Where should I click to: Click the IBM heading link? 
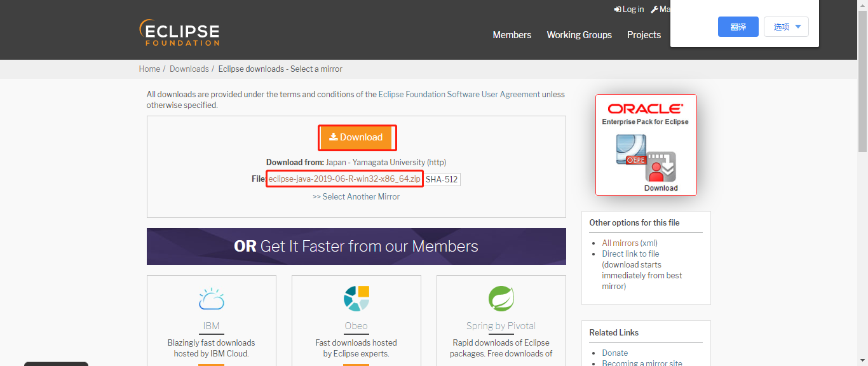(x=211, y=325)
